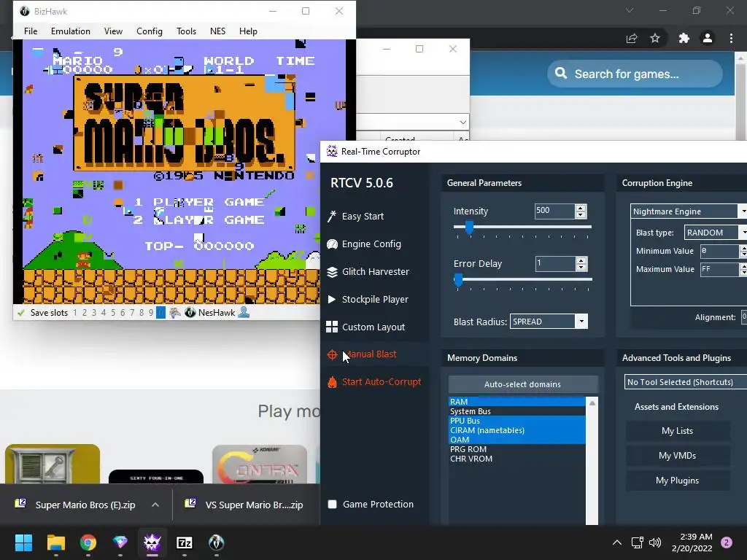The height and width of the screenshot is (560, 747).
Task: Toggle CHR VROM memory domain
Action: pos(517,459)
